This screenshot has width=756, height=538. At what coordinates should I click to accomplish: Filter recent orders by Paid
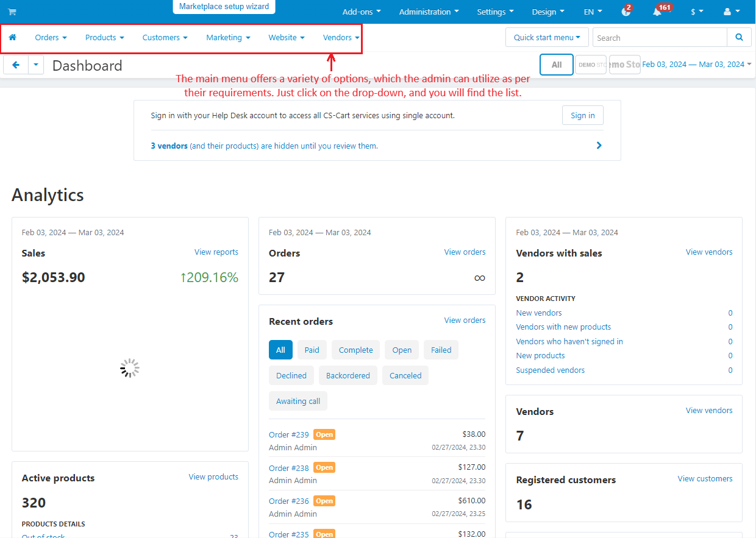312,350
